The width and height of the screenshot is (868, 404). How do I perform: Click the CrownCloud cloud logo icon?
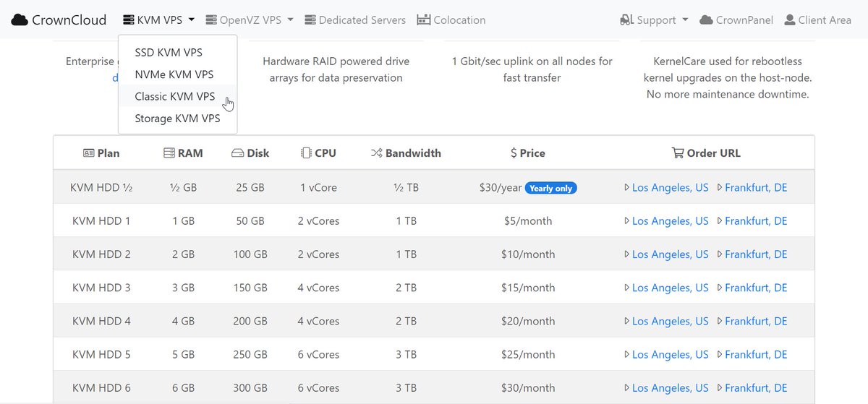(x=20, y=20)
